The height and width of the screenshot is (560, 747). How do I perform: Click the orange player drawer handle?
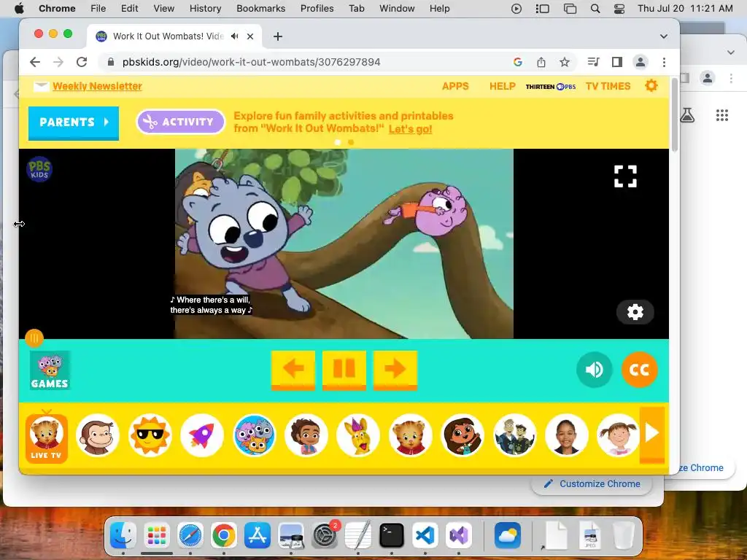[34, 338]
